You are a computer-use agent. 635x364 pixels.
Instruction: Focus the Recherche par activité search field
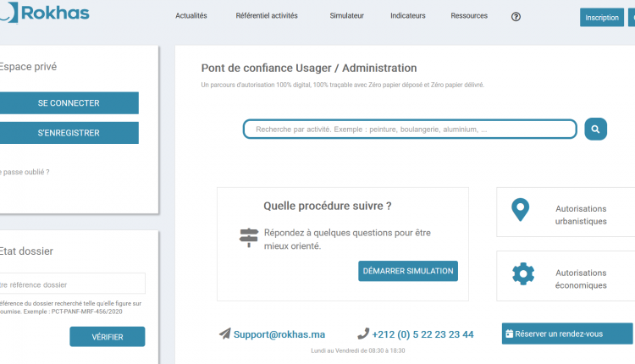(410, 130)
